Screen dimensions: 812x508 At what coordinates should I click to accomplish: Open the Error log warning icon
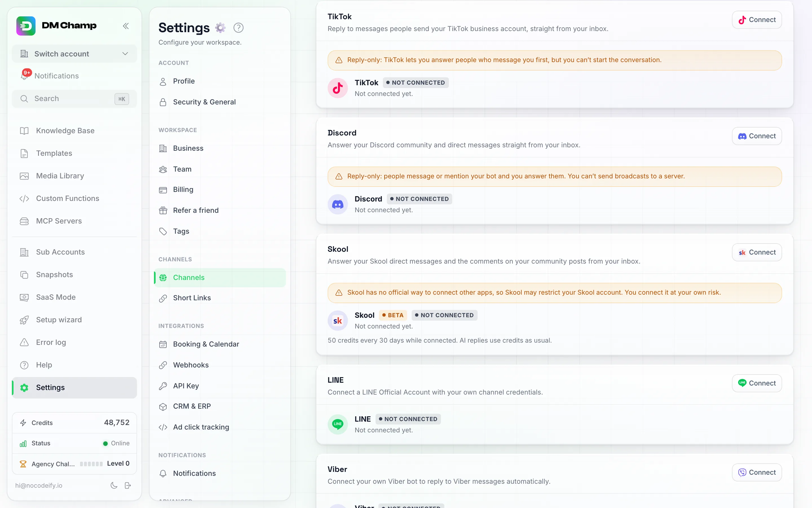(x=24, y=342)
